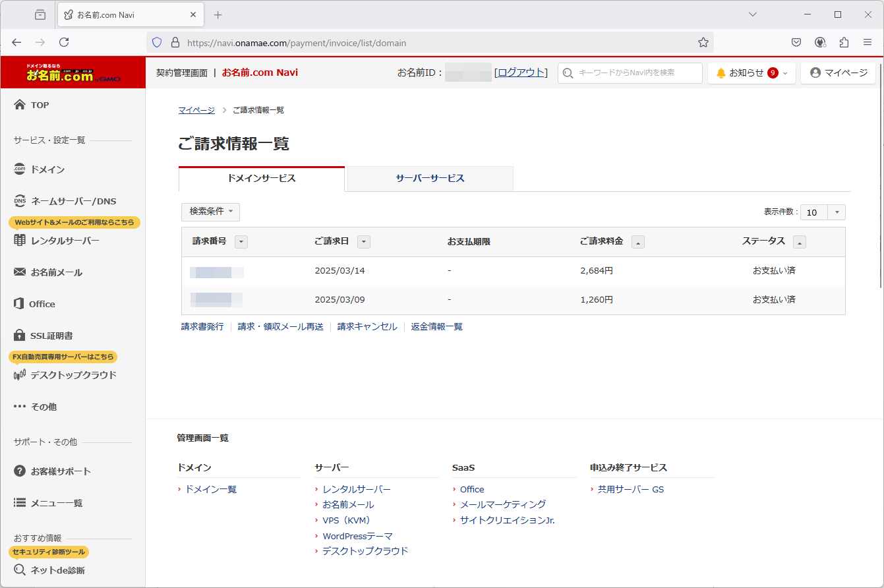Open お客様サポート help icon
Screen dimensions: 884x588
(x=20, y=471)
